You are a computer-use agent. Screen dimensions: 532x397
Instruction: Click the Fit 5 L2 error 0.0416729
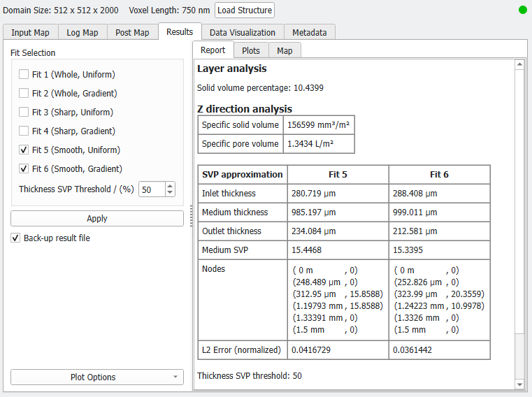pyautogui.click(x=311, y=350)
